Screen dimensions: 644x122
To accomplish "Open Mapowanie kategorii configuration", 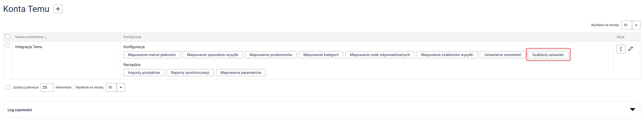I will [x=321, y=55].
